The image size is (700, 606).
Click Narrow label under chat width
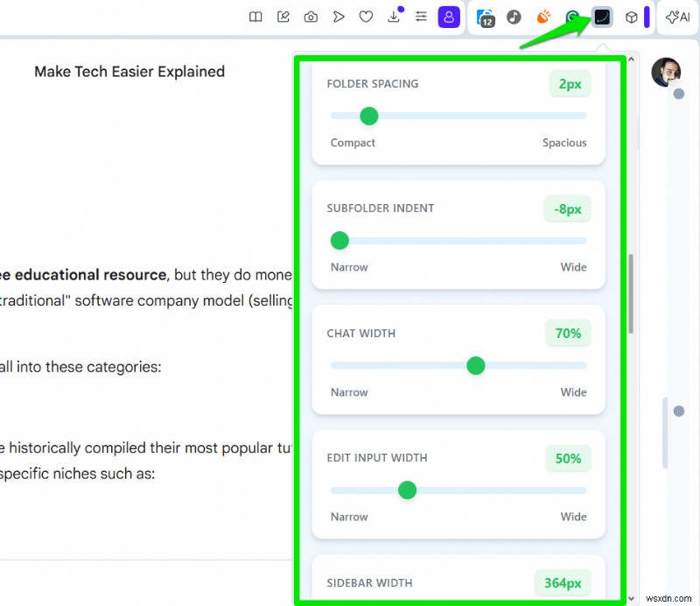click(x=349, y=392)
